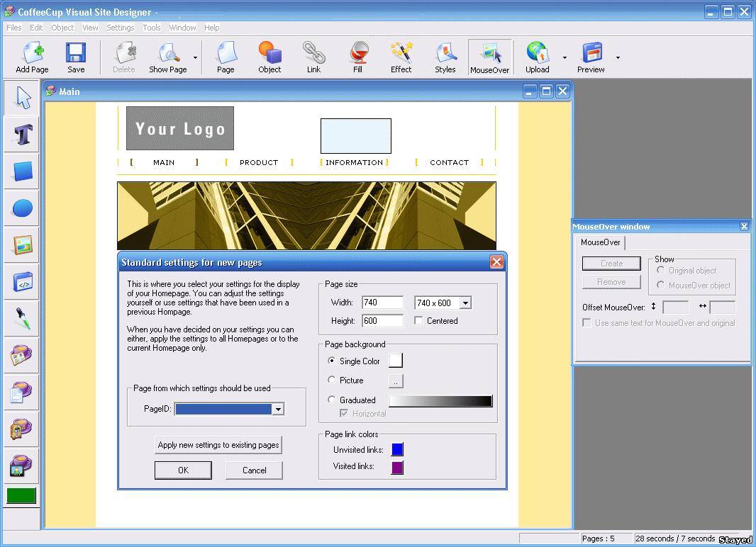This screenshot has width=756, height=547.
Task: Open the Files menu
Action: coord(14,28)
